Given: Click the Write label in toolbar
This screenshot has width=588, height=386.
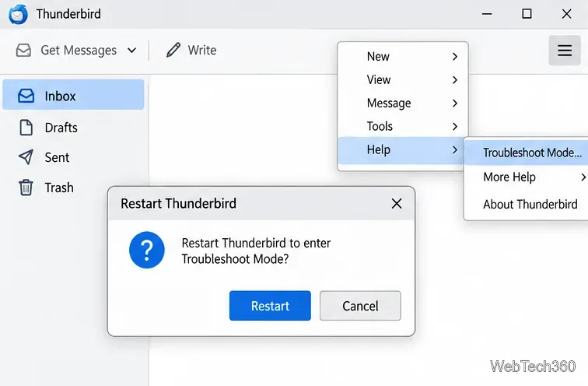Looking at the screenshot, I should (x=202, y=50).
